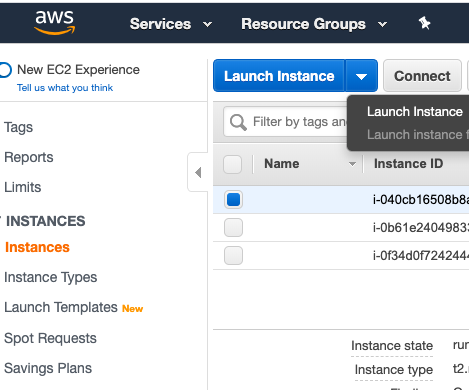Expand the Services dropdown arrow

[x=208, y=24]
